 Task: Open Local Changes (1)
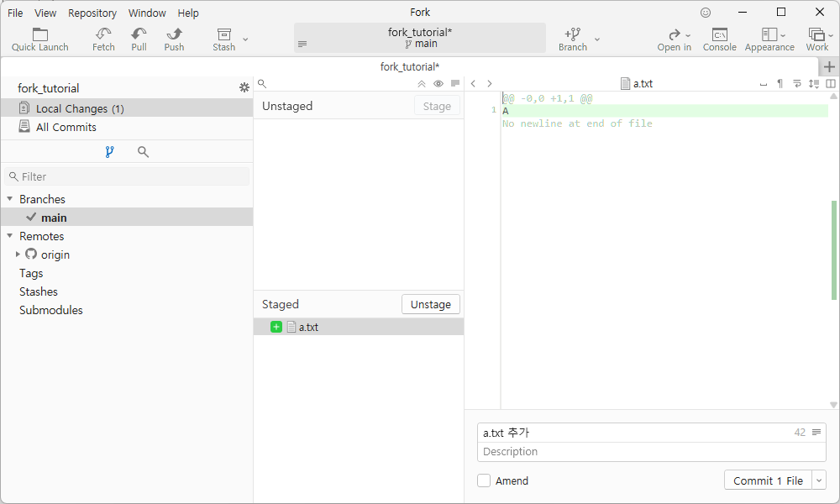[x=127, y=108]
